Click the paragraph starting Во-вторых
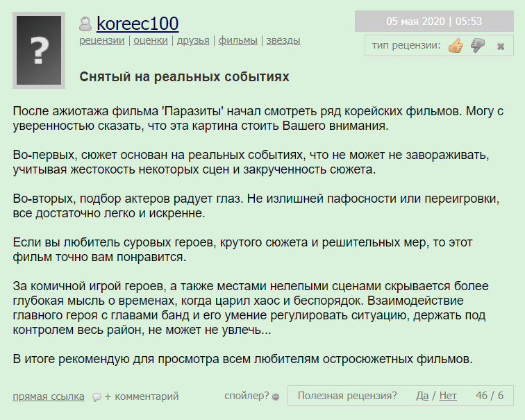The image size is (525, 420). pos(256,205)
